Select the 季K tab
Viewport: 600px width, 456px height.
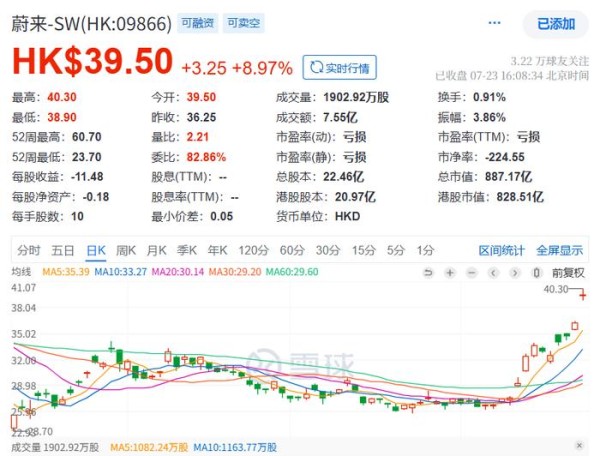click(187, 251)
